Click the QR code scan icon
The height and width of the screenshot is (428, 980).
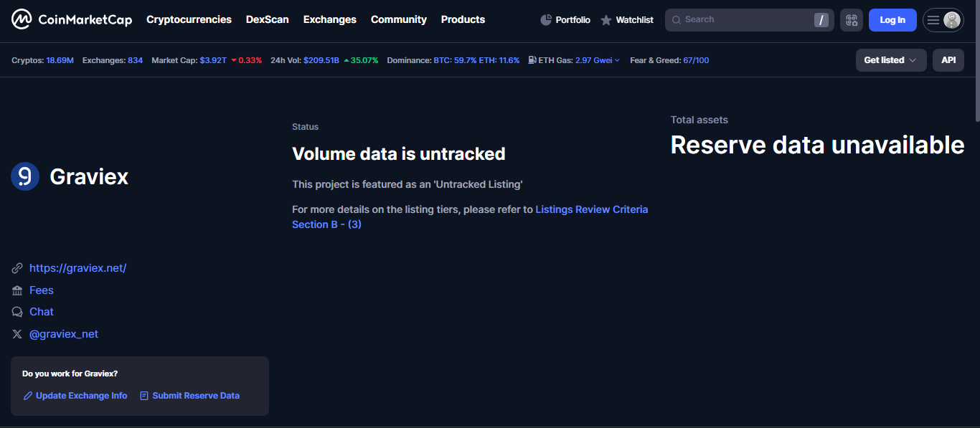point(852,20)
